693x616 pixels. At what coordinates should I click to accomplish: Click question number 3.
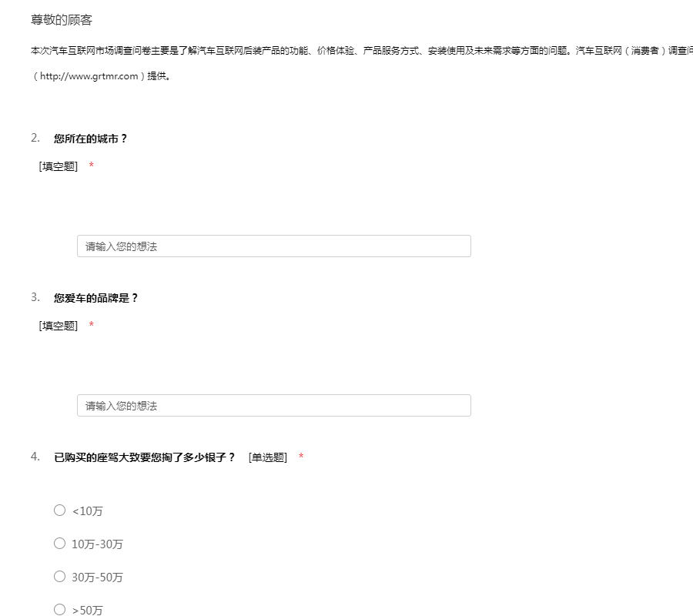pyautogui.click(x=35, y=297)
